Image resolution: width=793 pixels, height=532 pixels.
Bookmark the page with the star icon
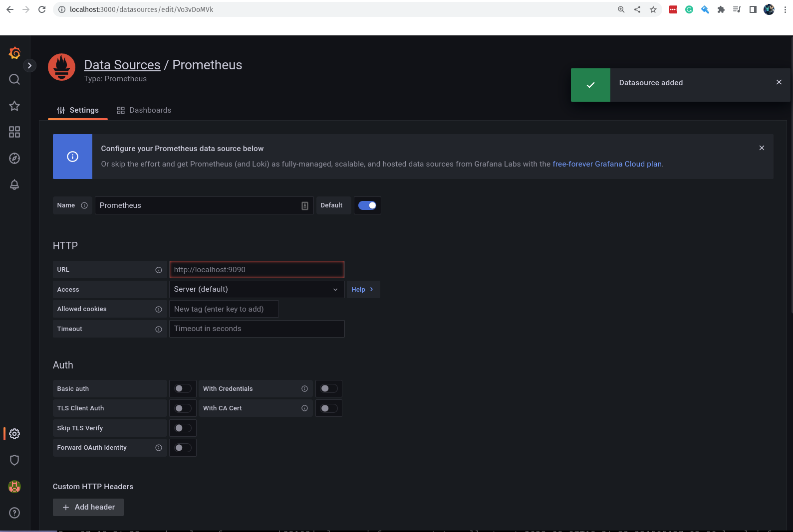tap(653, 9)
